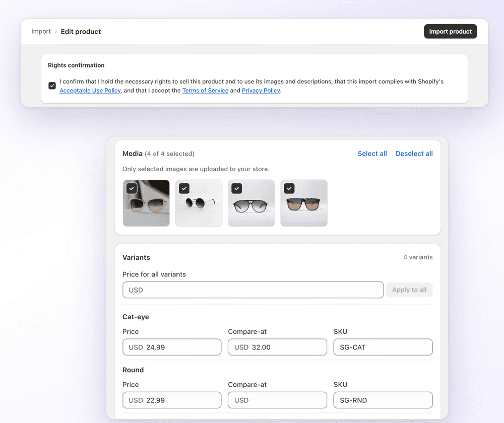Uncheck the rights confirmation checkbox

coord(52,86)
